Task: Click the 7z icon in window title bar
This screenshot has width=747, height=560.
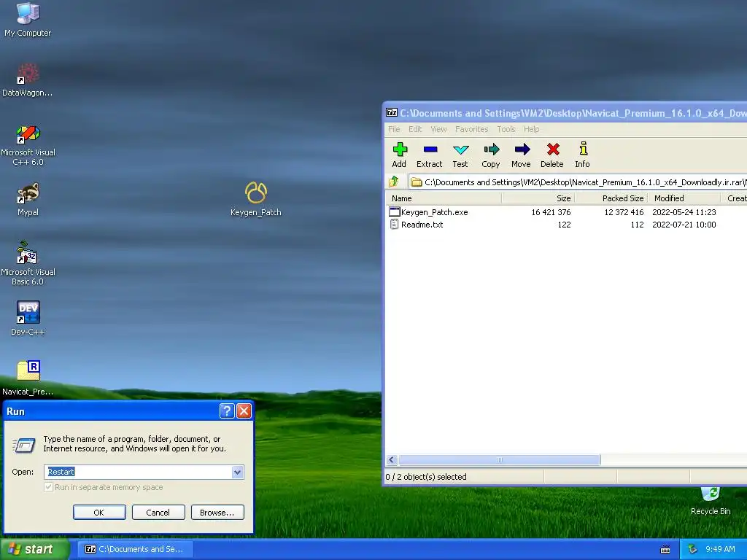Action: (392, 112)
